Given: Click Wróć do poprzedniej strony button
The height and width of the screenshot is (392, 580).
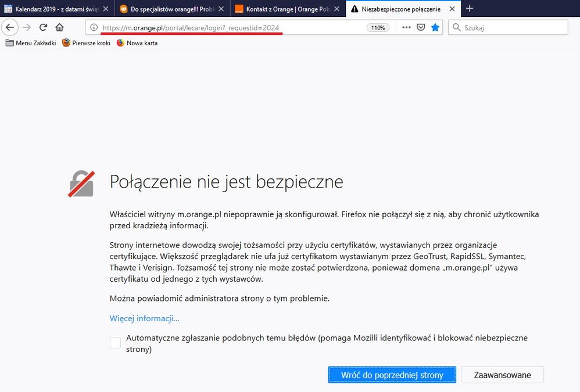Looking at the screenshot, I should 392,375.
